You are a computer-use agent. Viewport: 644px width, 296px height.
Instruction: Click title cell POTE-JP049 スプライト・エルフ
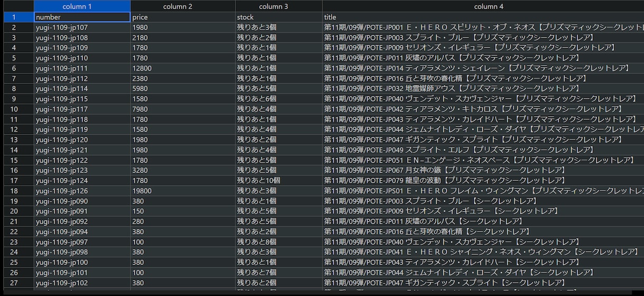[483, 150]
